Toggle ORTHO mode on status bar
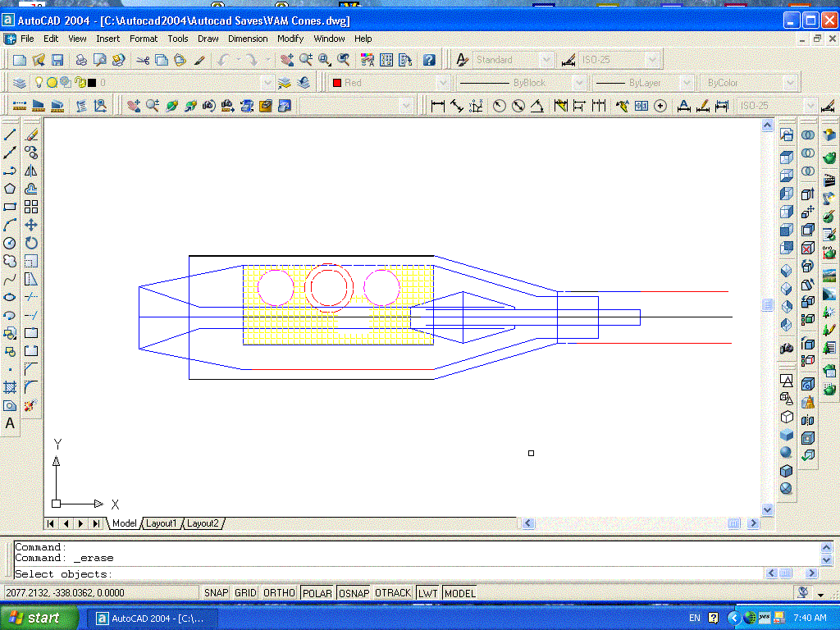The height and width of the screenshot is (630, 840). click(x=279, y=593)
